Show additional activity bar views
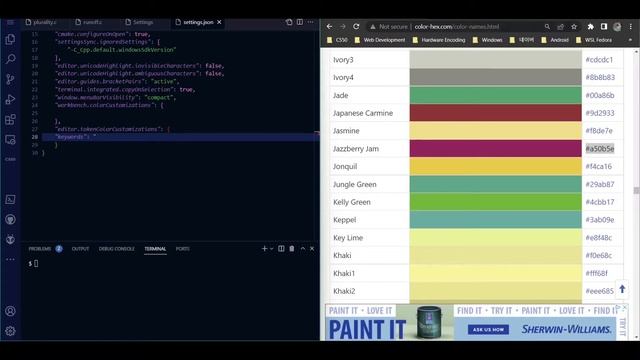The image size is (640, 360). (10, 259)
